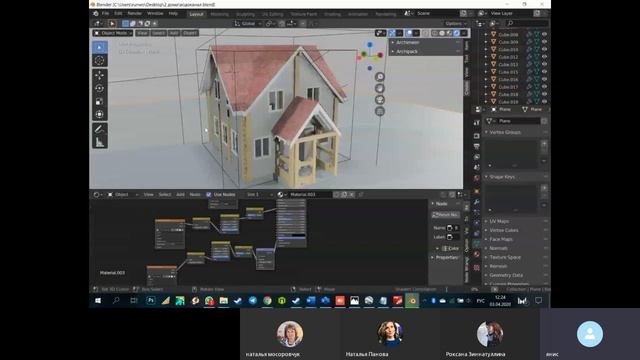Switch to the Layout workspace tab

[196, 14]
